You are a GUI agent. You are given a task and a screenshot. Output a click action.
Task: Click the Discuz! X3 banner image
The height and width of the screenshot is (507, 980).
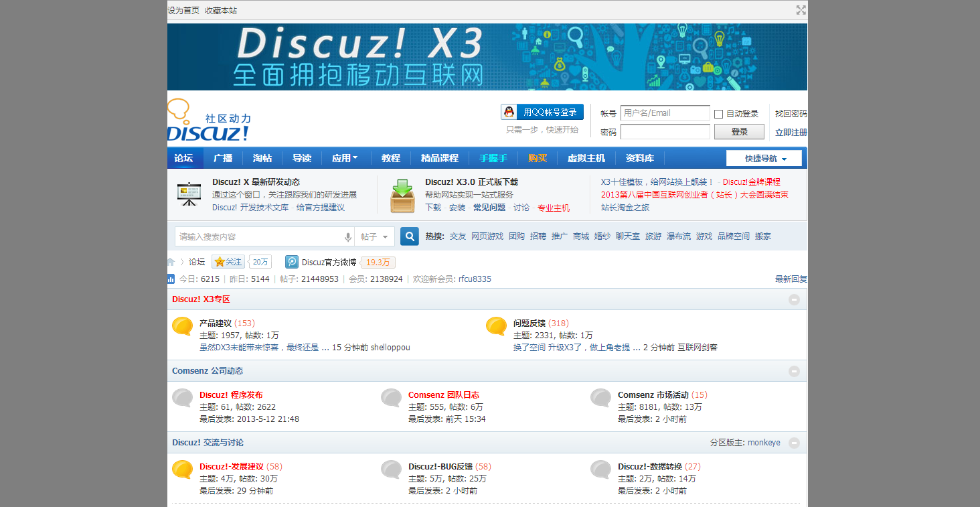pos(487,57)
